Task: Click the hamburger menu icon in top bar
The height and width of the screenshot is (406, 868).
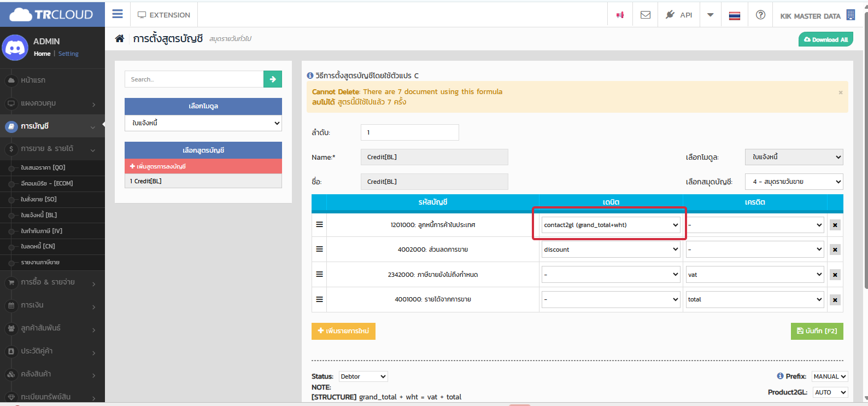Action: (x=118, y=14)
